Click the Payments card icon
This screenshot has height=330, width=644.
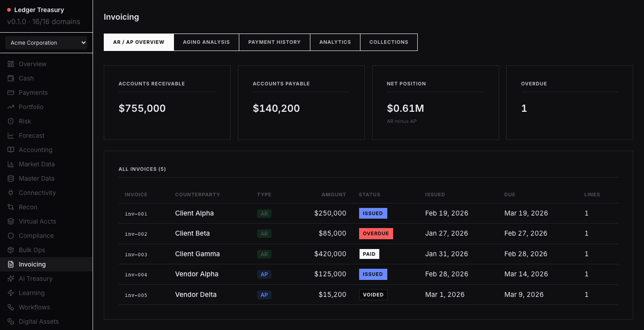tap(11, 93)
